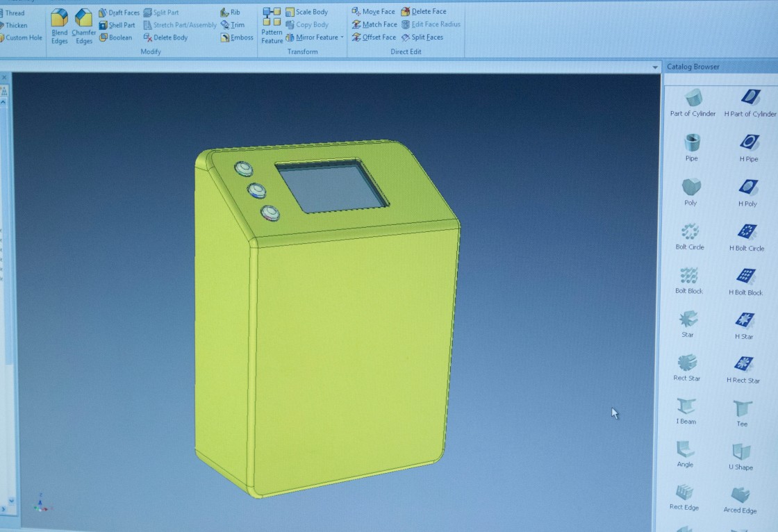Click the Shell Part icon
The width and height of the screenshot is (778, 532).
click(103, 25)
